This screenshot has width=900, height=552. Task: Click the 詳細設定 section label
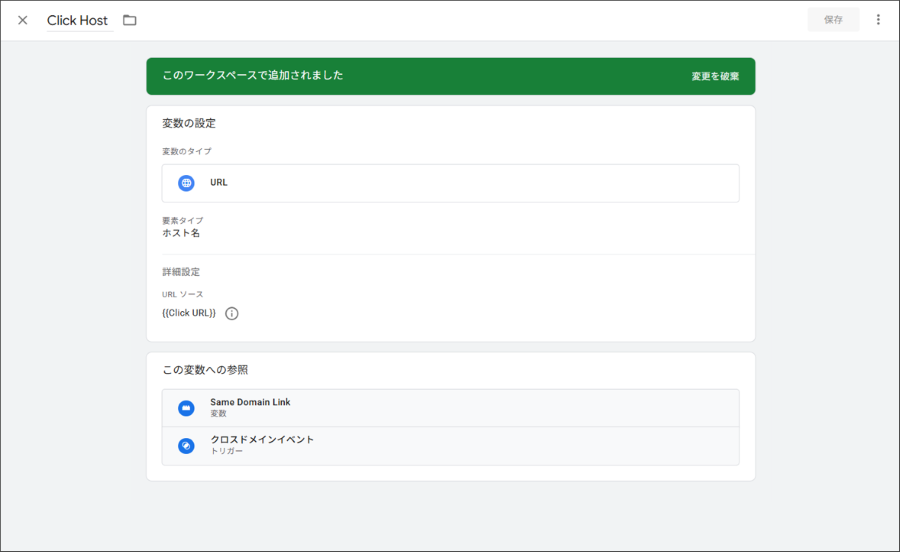tap(181, 272)
